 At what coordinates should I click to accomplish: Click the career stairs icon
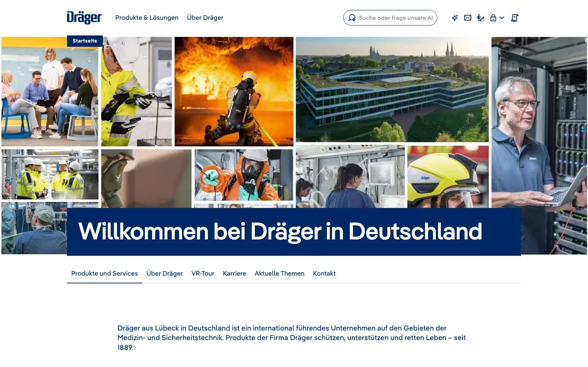[x=481, y=18]
